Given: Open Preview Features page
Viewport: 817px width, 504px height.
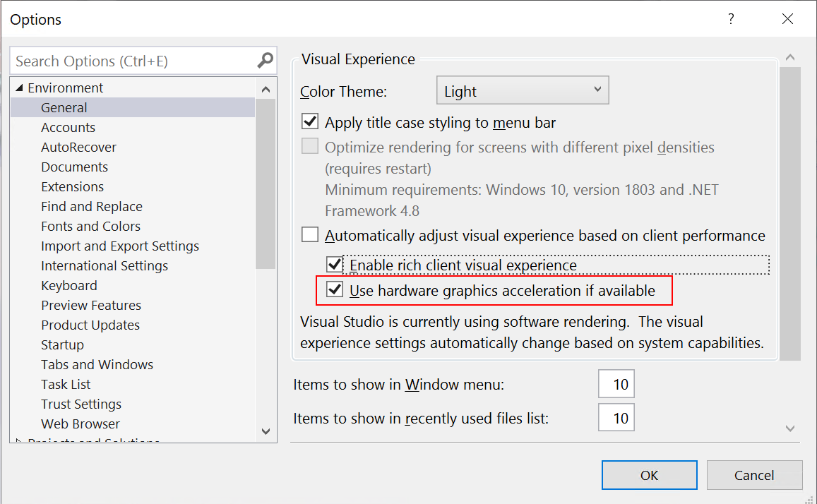Looking at the screenshot, I should pyautogui.click(x=91, y=306).
